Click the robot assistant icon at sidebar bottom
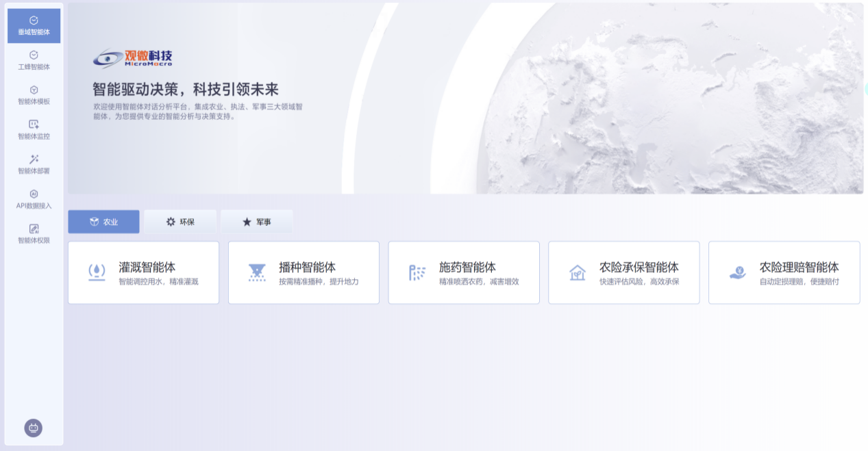The height and width of the screenshot is (451, 868). coord(34,428)
